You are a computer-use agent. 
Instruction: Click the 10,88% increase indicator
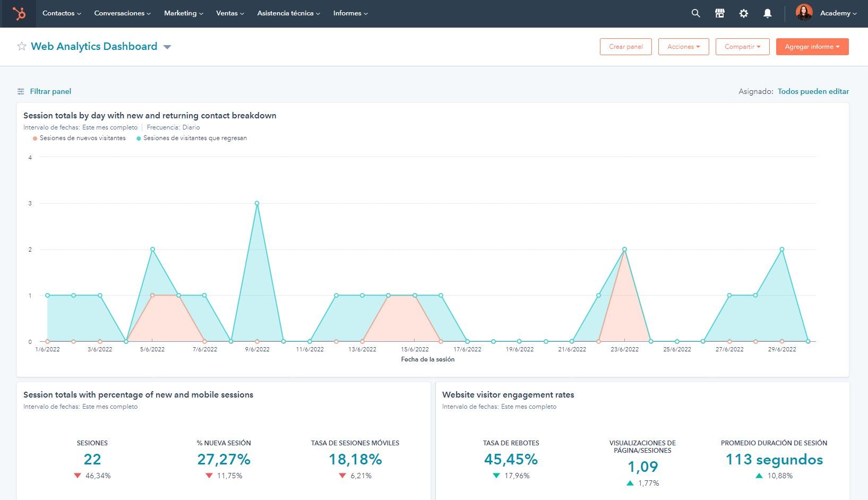774,476
